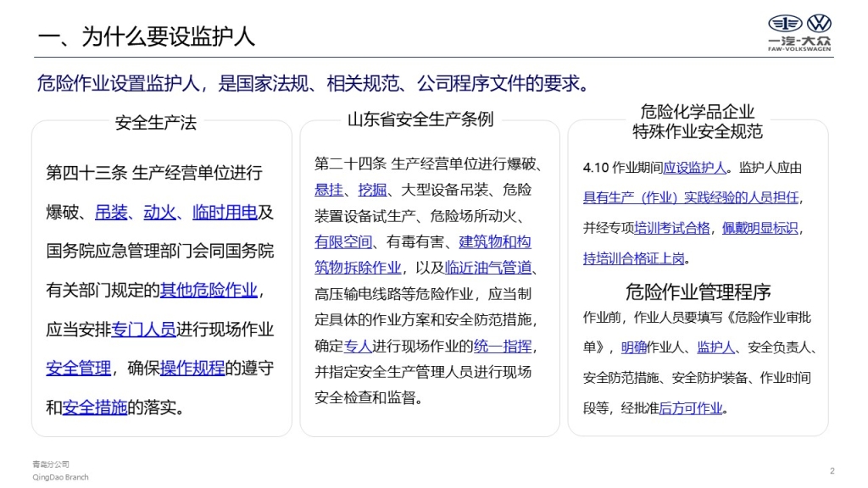Viewport: 868px width, 488px height.
Task: Select the 操作规程 link
Action: click(192, 369)
